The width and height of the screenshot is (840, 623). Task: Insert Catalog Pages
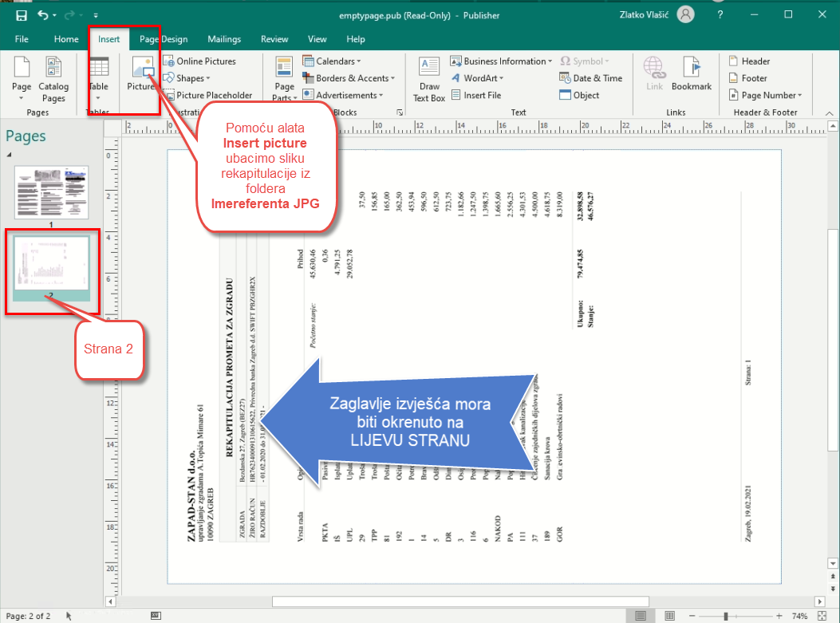[x=53, y=79]
